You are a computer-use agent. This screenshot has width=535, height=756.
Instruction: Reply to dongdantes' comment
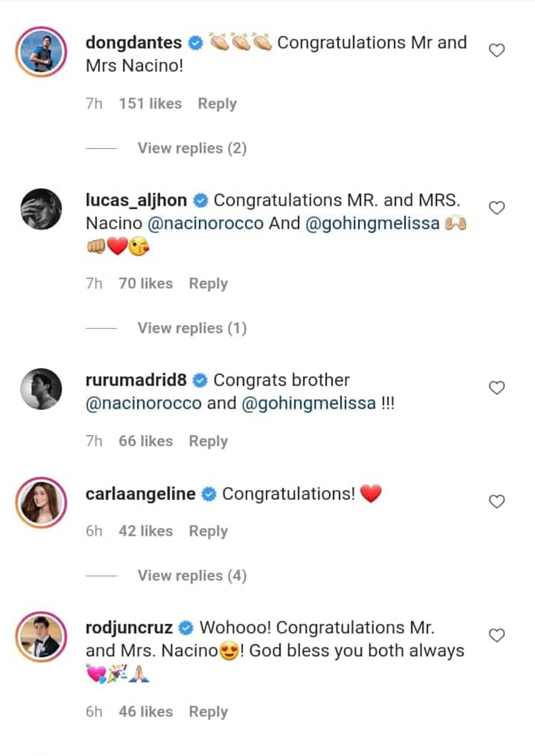(x=217, y=104)
